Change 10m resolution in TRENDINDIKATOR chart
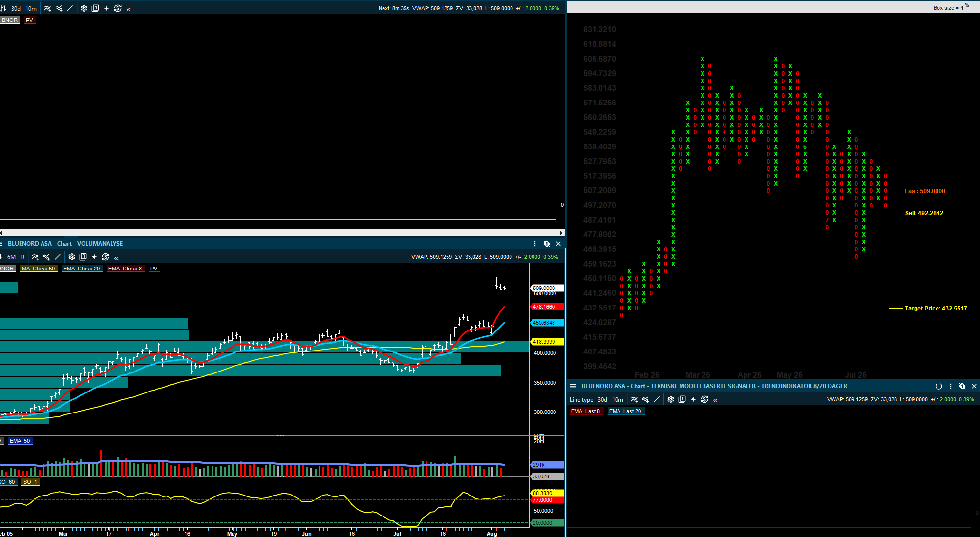This screenshot has height=537, width=980. 618,400
